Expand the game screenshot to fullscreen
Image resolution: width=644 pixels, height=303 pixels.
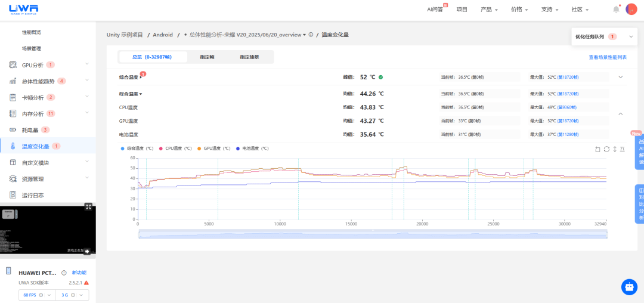click(88, 206)
